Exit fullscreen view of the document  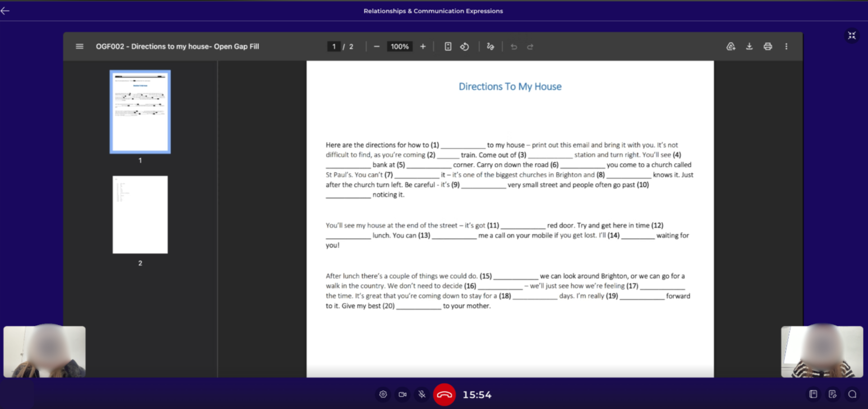[x=852, y=36]
